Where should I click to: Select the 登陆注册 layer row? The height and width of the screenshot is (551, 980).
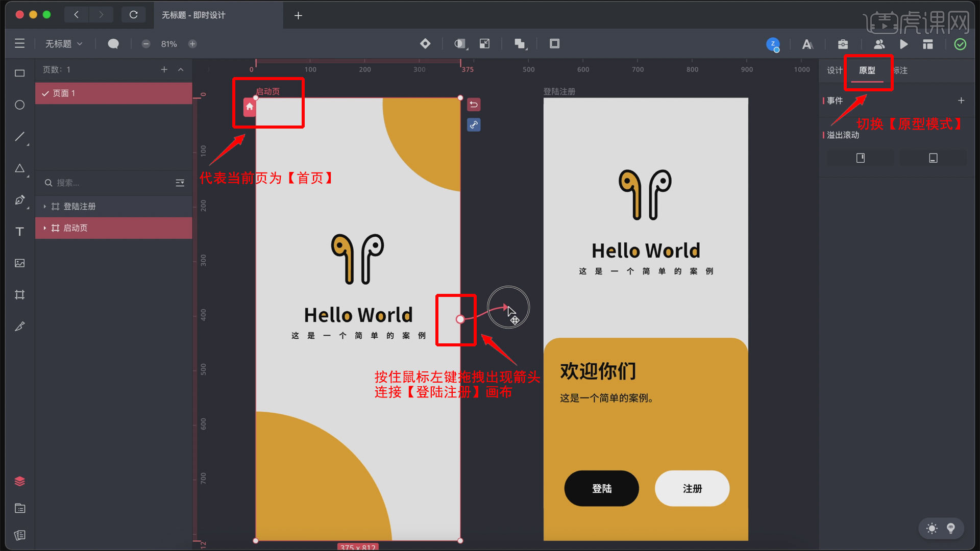click(113, 207)
